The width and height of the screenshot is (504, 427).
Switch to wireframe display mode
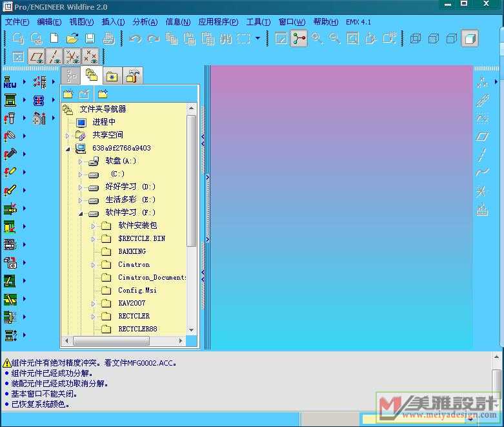(416, 39)
